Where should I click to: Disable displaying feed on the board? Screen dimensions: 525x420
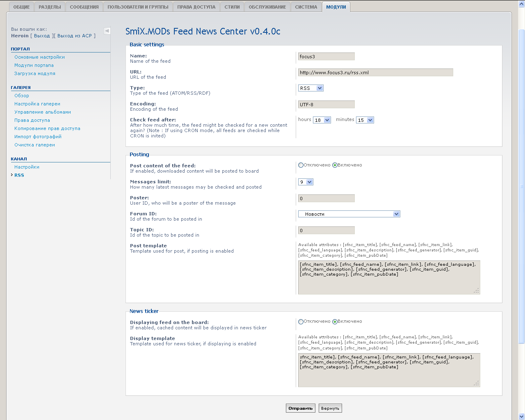[301, 322]
